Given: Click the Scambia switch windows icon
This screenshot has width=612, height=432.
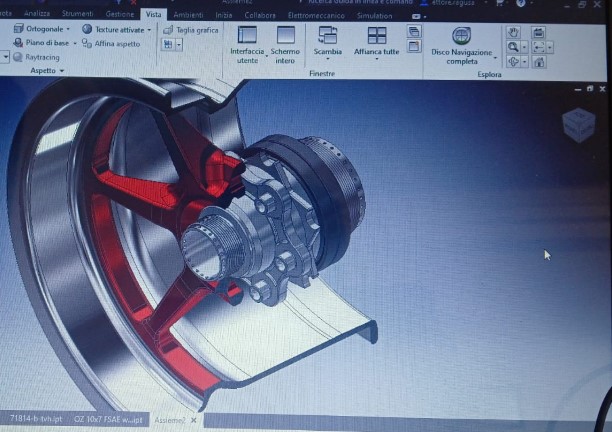Looking at the screenshot, I should pyautogui.click(x=327, y=36).
